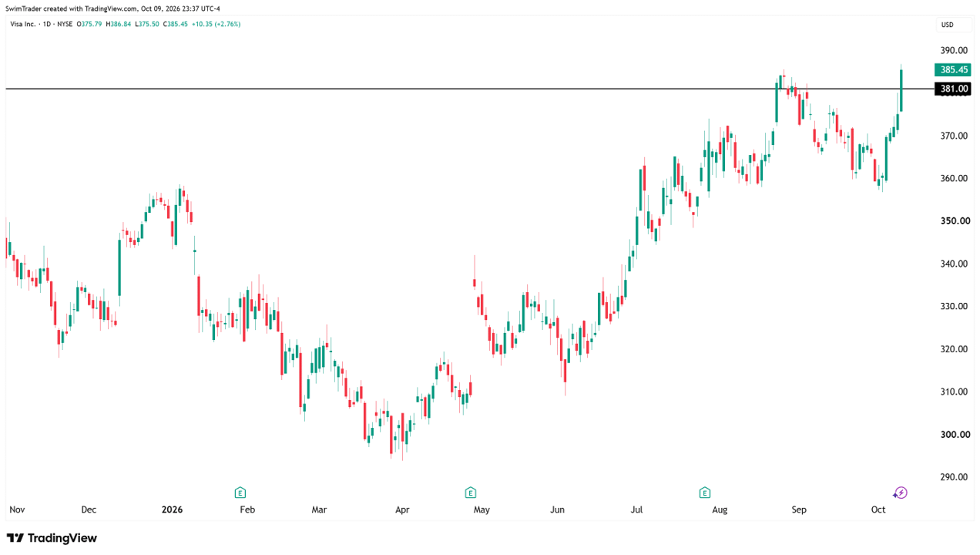Click the Jun label on the time axis
Viewport: 980px width, 555px height.
pos(558,510)
